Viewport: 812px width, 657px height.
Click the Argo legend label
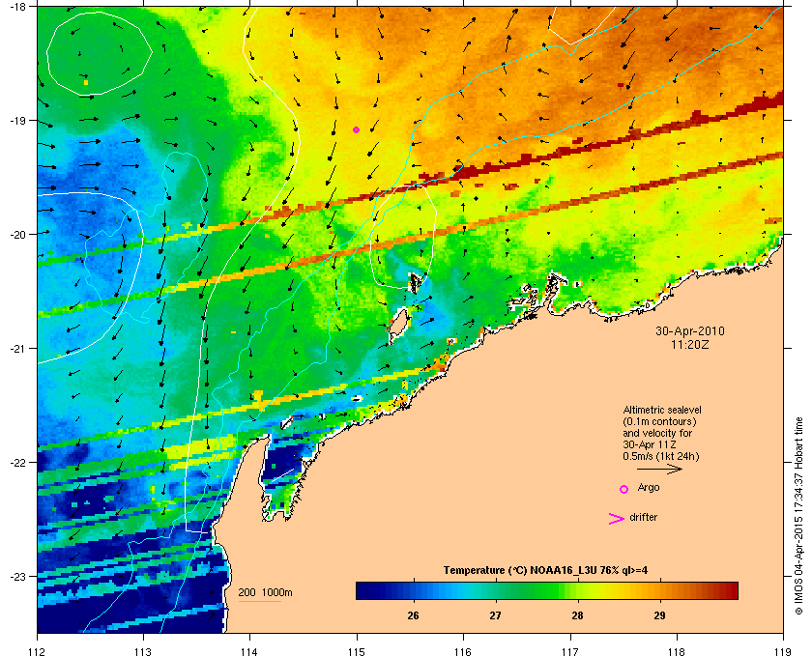point(649,488)
